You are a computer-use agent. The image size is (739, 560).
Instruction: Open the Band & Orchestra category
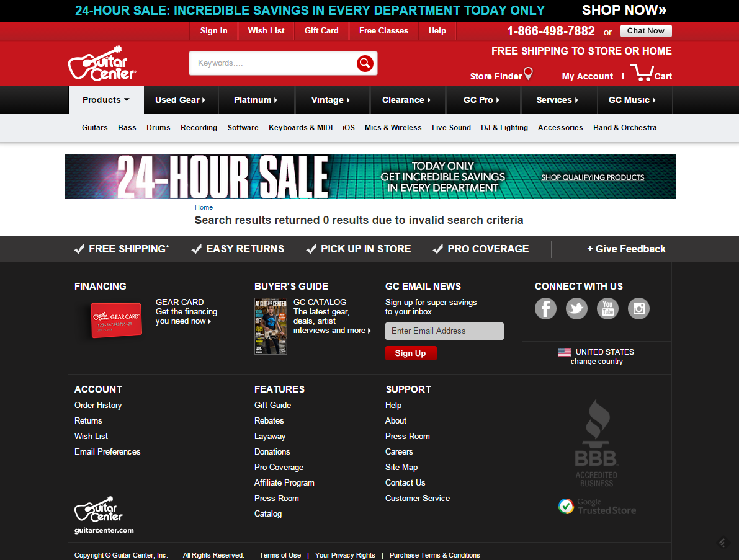[x=625, y=128]
